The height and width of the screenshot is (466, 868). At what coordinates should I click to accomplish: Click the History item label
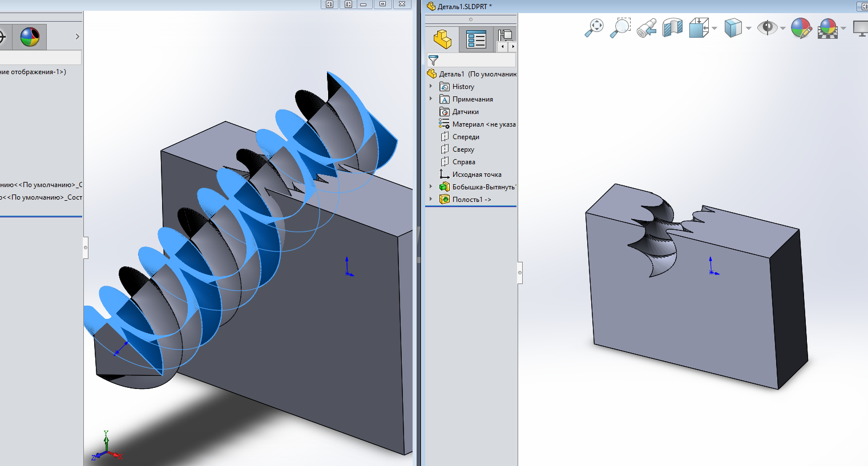pos(463,87)
